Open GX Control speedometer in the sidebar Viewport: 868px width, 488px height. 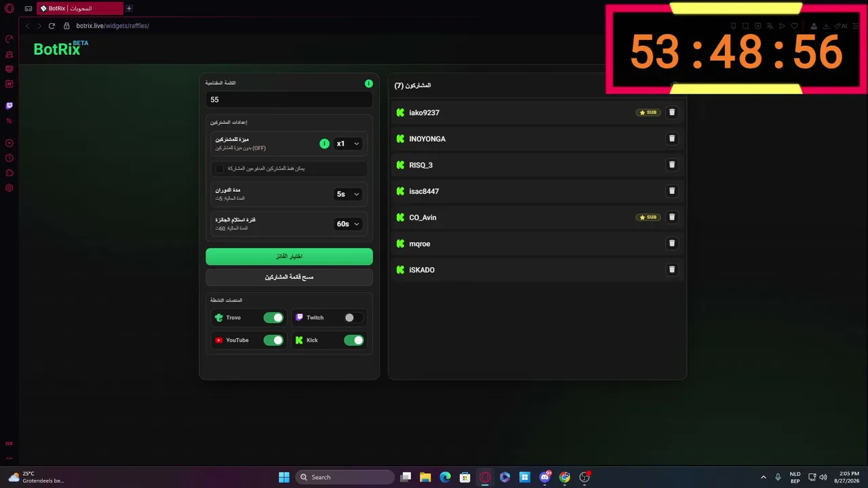(x=9, y=39)
